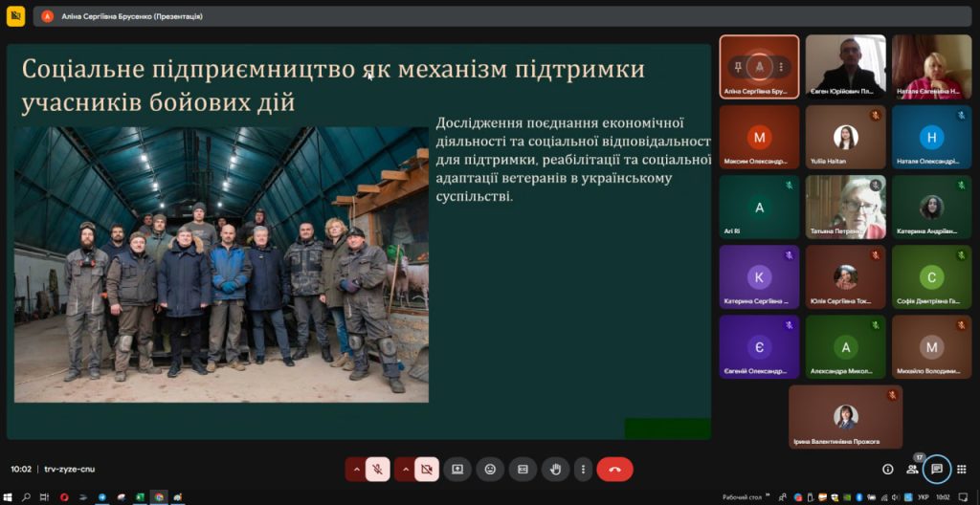980x505 pixels.
Task: Toggle the disabled camera button
Action: 427,469
